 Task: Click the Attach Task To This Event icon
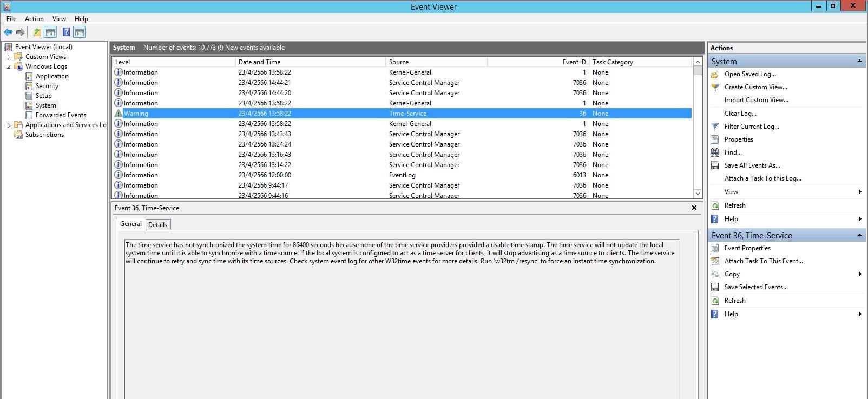point(715,261)
